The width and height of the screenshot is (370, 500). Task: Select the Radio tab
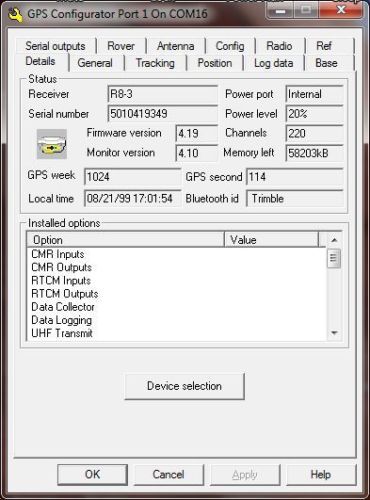(279, 46)
